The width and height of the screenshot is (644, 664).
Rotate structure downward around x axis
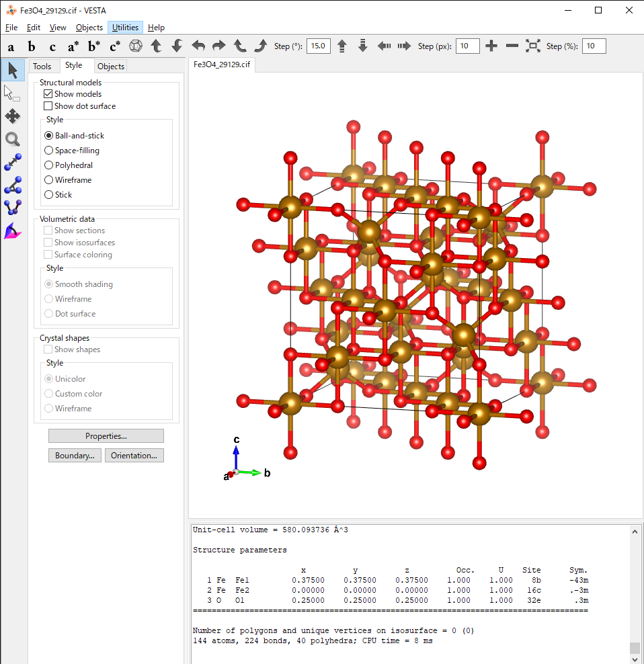click(x=177, y=46)
